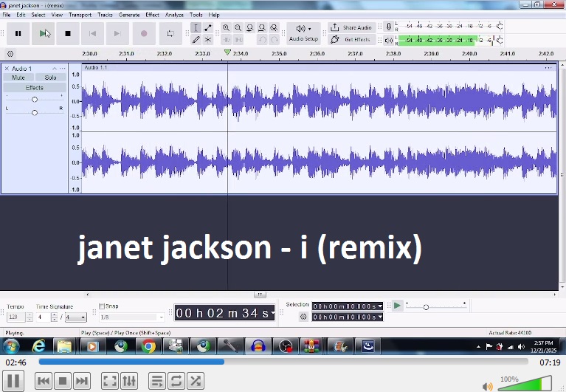
Task: Open Internet Explorer from the taskbar
Action: (x=38, y=347)
